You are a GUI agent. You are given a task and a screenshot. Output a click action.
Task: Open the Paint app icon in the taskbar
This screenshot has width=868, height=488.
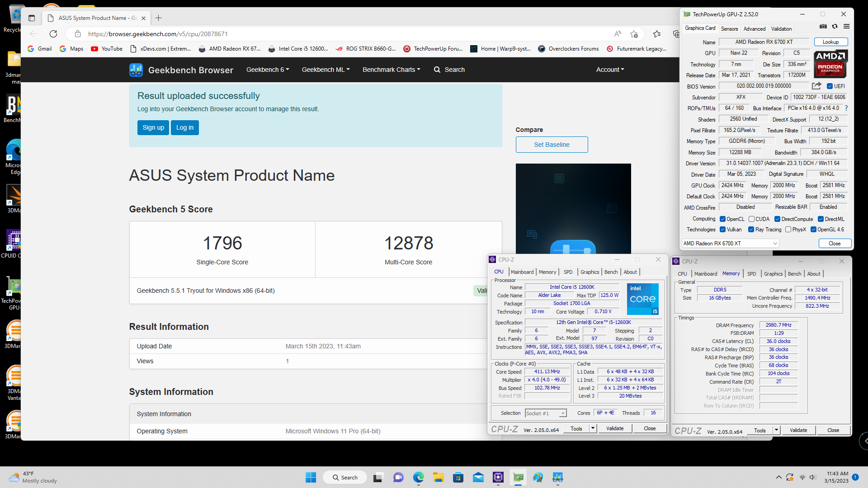tap(538, 478)
